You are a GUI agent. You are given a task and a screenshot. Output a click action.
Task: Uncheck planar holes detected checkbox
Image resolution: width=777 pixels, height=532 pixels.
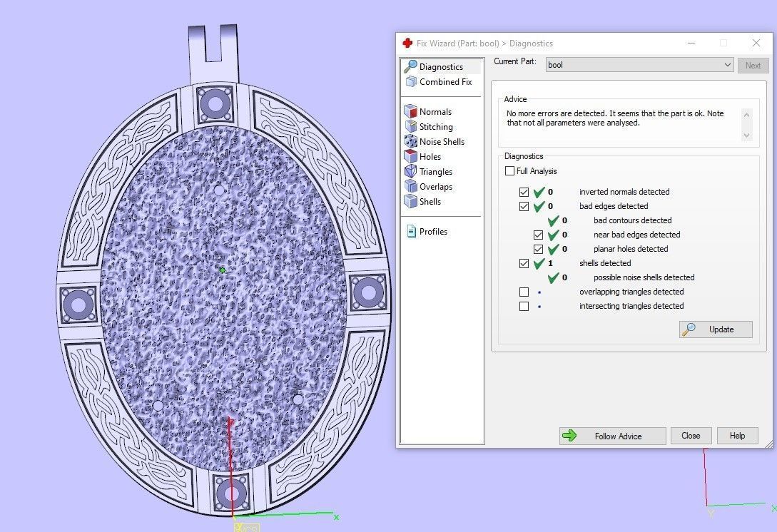538,249
